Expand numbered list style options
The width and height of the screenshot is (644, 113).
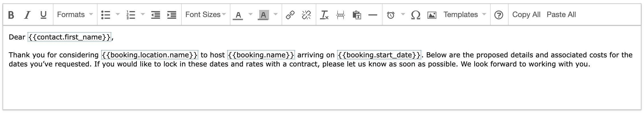(x=143, y=14)
